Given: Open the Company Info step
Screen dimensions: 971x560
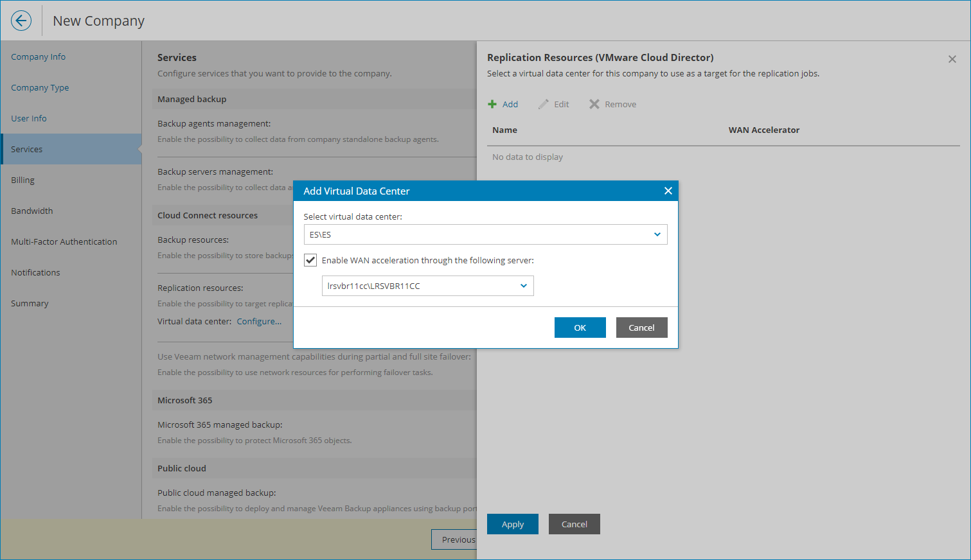Looking at the screenshot, I should click(38, 57).
